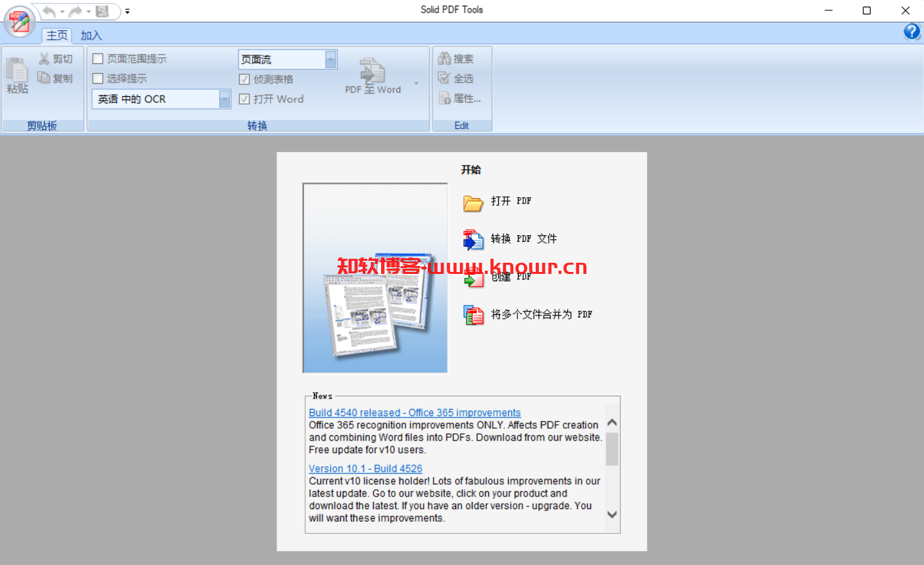
Task: Expand the Redo history dropdown arrow
Action: tap(89, 12)
